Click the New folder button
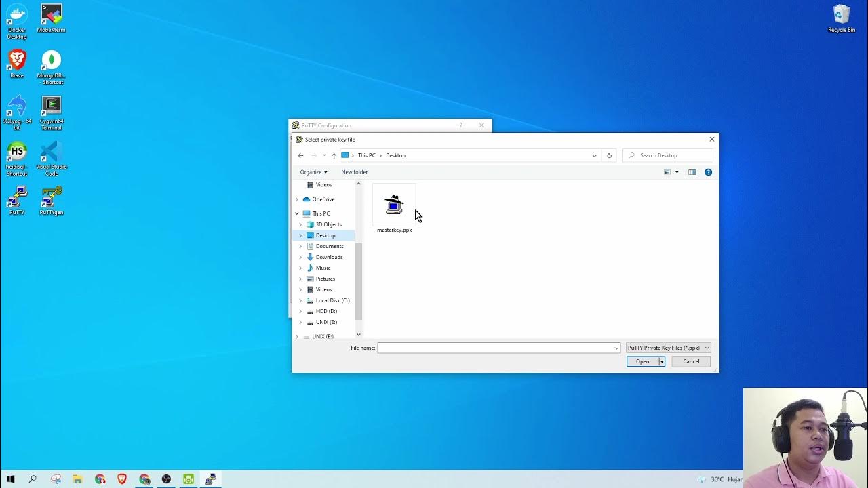This screenshot has width=868, height=488. (354, 172)
